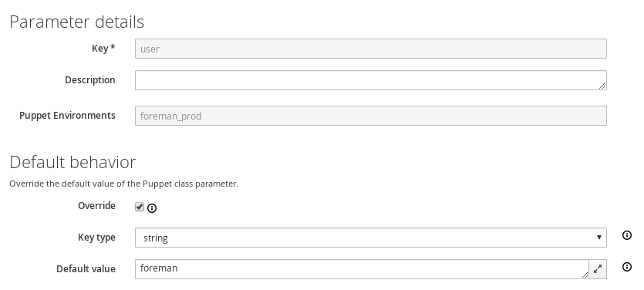Screen dimensions: 644x290
Task: Click the disabled Key field showing user
Action: [x=371, y=49]
